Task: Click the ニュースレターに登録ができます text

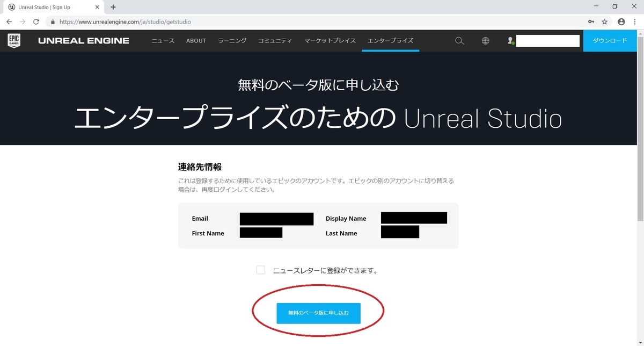Action: coord(325,271)
